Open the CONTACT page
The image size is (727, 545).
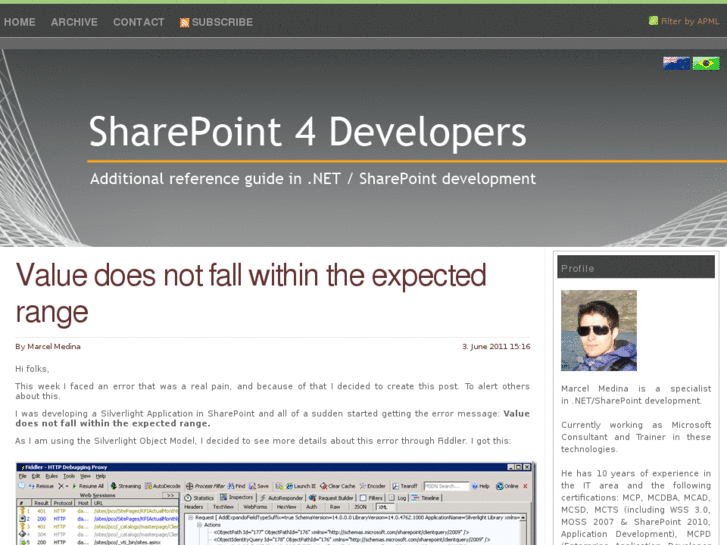139,22
